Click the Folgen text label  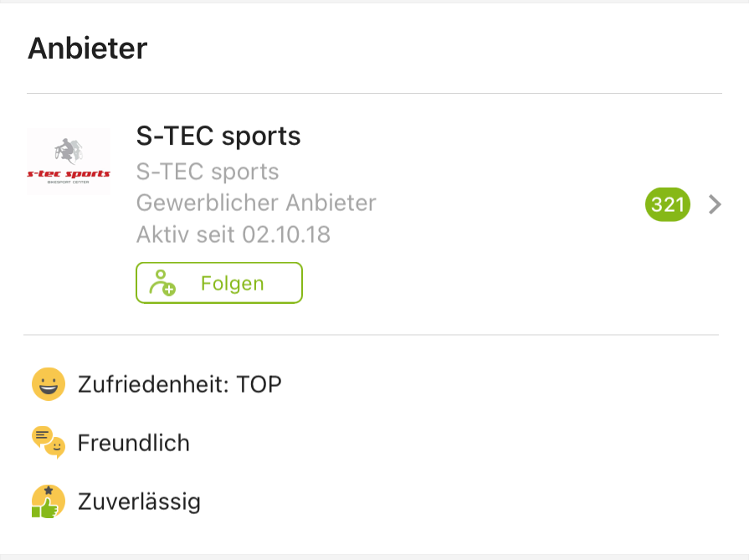pos(232,284)
